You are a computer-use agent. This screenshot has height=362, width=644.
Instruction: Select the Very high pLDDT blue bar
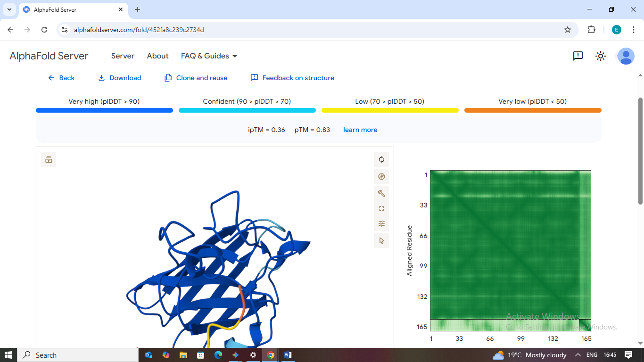click(x=104, y=110)
